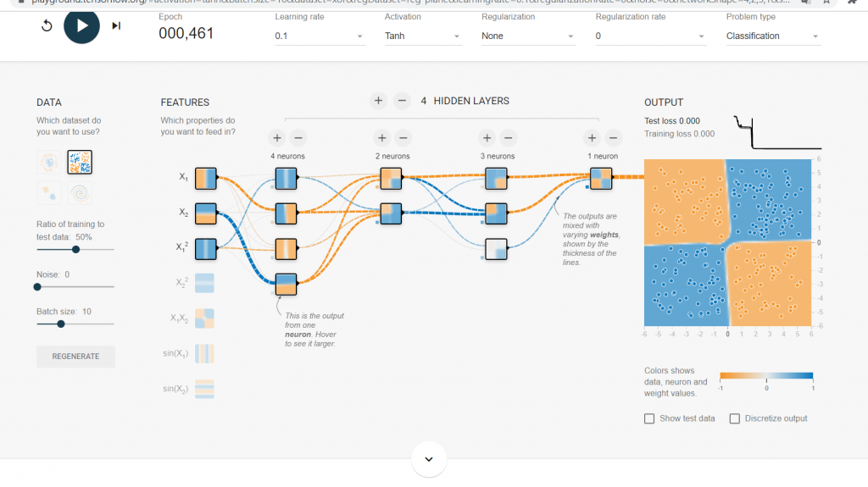Click the browser address bar URL
The height and width of the screenshot is (487, 868).
[409, 3]
